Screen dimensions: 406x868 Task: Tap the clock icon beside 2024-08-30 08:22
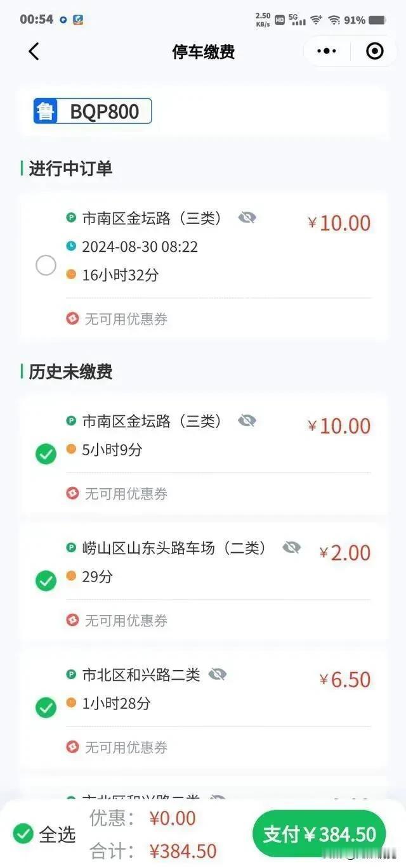point(71,246)
